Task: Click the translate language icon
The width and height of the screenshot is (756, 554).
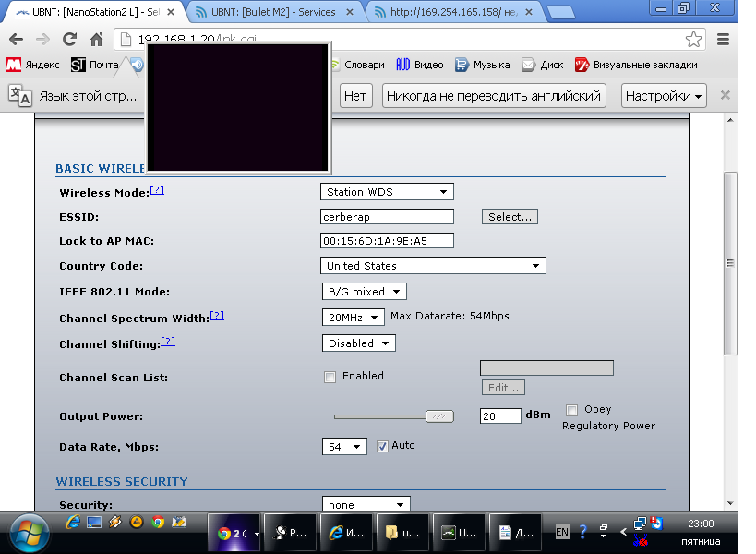Action: [19, 95]
